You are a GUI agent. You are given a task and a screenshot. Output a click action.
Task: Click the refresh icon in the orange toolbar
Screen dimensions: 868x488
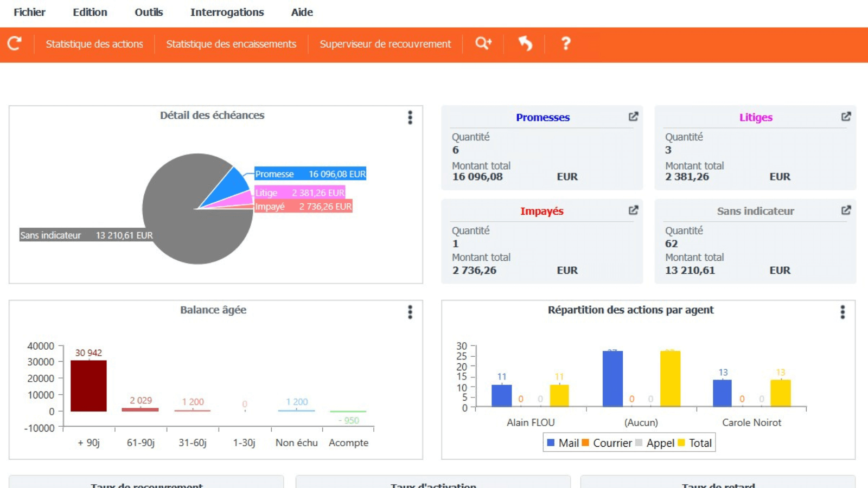click(15, 43)
